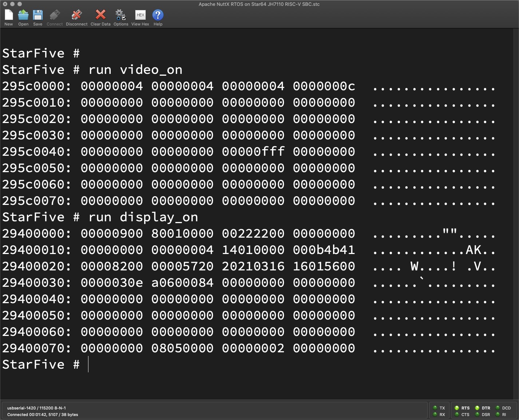Click the 'run display_on' command line
519x420 pixels.
[143, 217]
